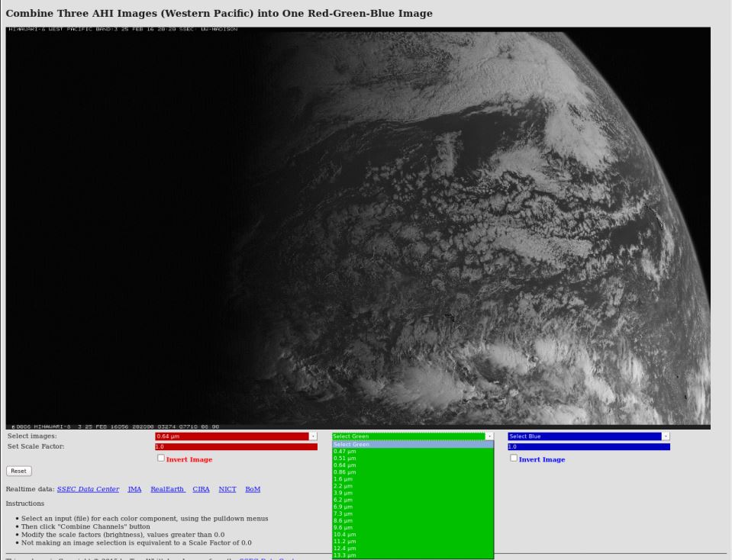Visit the CIRA link
The image size is (732, 560).
202,489
